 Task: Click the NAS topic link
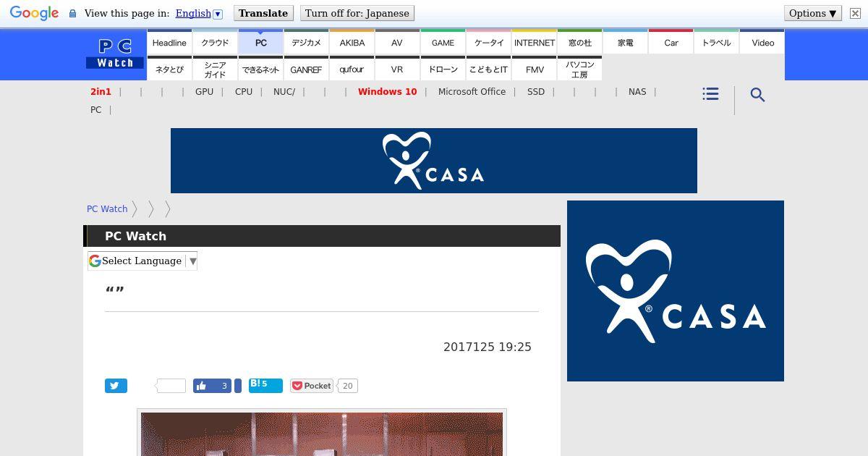[637, 92]
